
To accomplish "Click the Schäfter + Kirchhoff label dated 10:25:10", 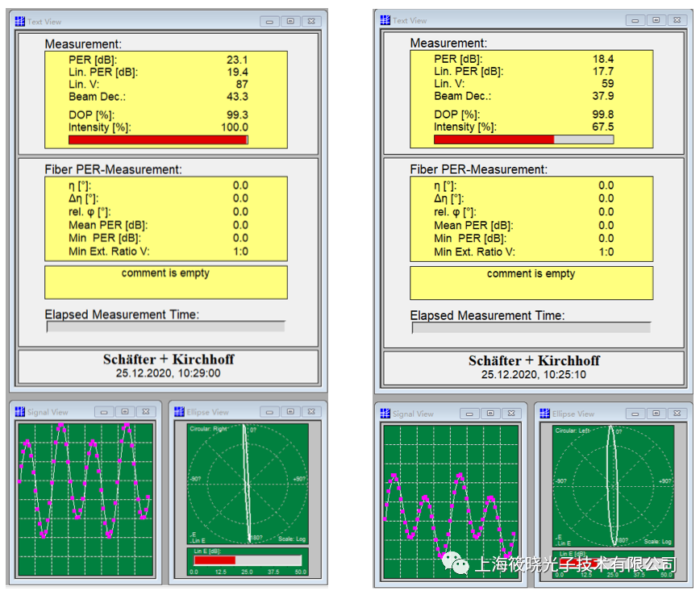I will [533, 361].
